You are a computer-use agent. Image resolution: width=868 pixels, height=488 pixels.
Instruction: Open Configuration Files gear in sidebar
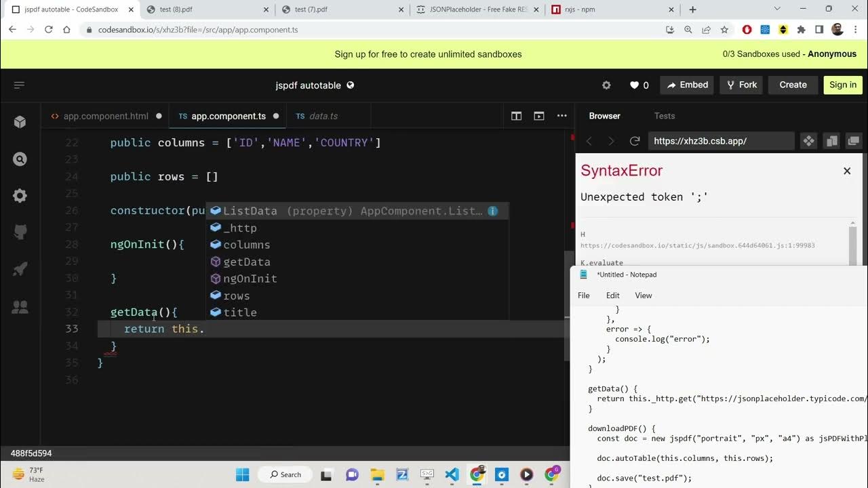tap(20, 196)
